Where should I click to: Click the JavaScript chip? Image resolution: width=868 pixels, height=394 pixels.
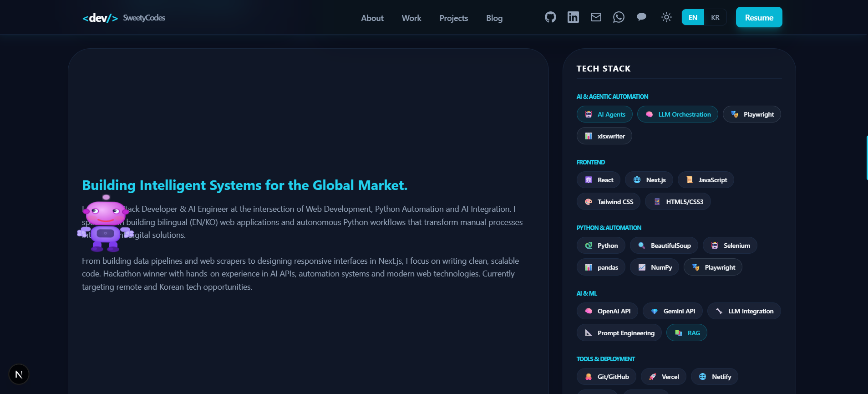pyautogui.click(x=706, y=180)
